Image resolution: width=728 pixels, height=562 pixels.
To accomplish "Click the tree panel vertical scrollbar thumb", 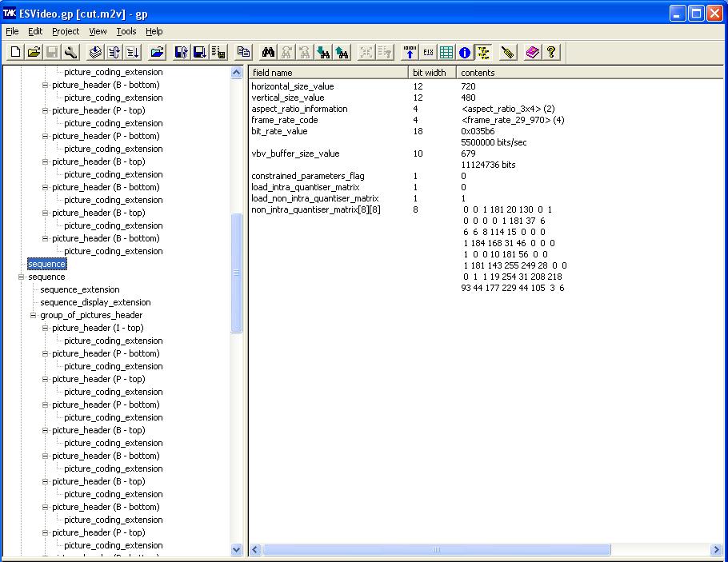I will tap(236, 273).
